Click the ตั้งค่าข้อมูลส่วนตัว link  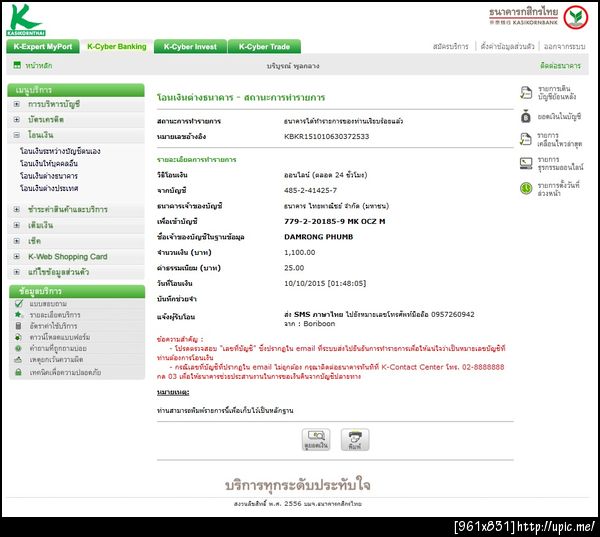pos(507,46)
